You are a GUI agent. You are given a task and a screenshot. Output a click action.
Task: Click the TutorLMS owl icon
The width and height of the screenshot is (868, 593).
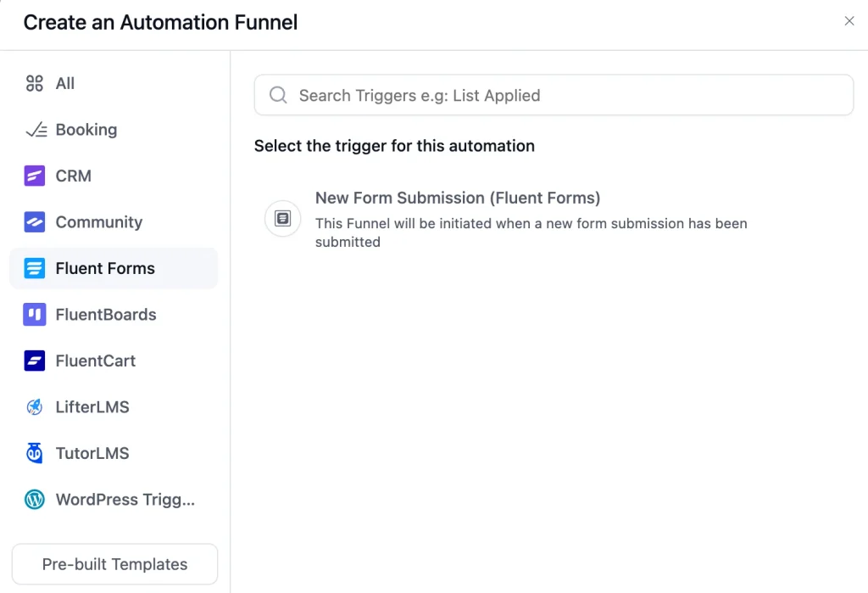[34, 453]
